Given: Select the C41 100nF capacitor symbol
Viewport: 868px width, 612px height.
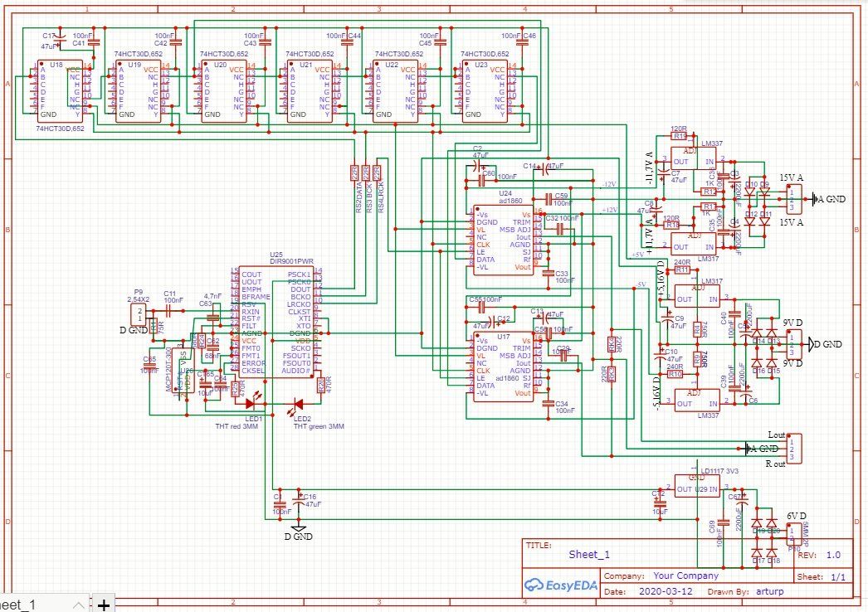Looking at the screenshot, I should pyautogui.click(x=94, y=41).
